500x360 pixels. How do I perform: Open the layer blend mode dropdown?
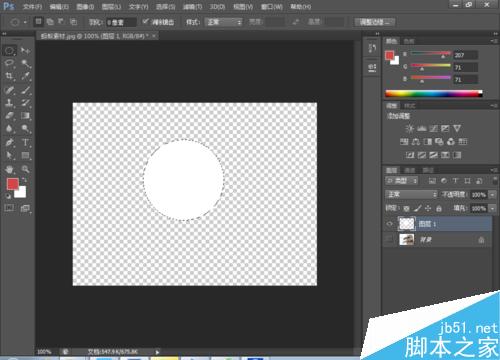[411, 194]
